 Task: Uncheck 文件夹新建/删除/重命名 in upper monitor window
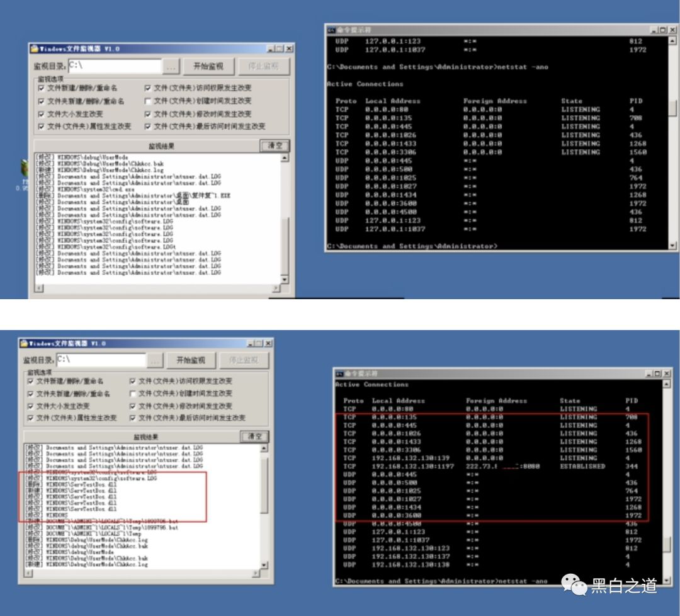(x=41, y=101)
